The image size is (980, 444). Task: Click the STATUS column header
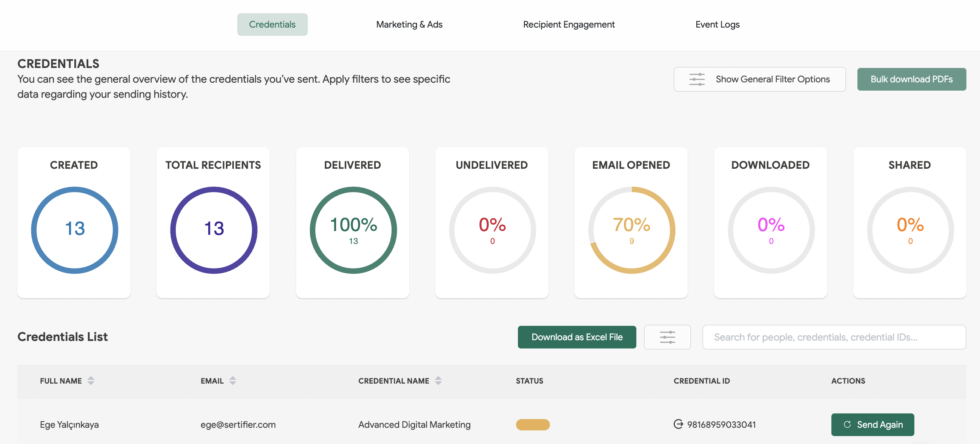tap(529, 381)
